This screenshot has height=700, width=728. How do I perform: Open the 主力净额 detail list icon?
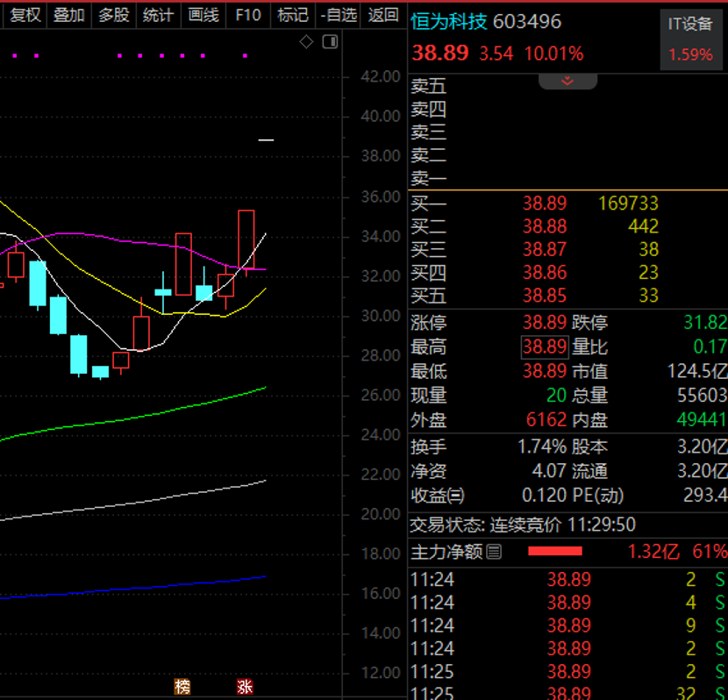pyautogui.click(x=494, y=552)
